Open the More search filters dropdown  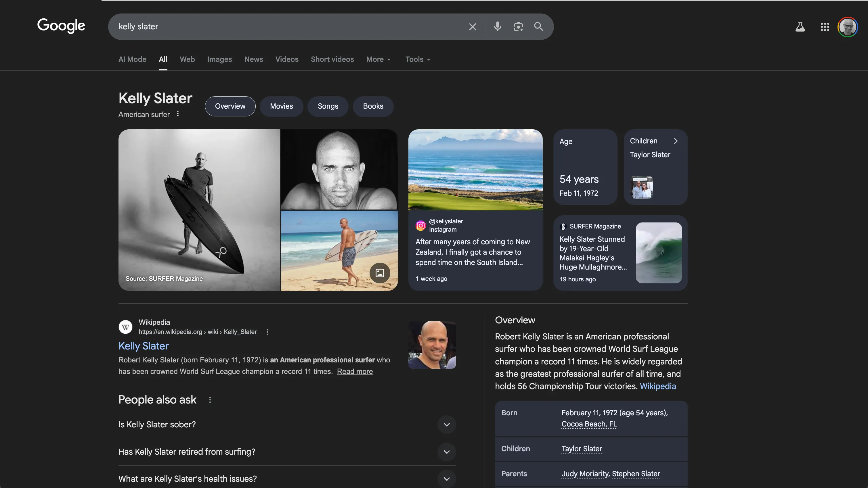[x=378, y=59]
